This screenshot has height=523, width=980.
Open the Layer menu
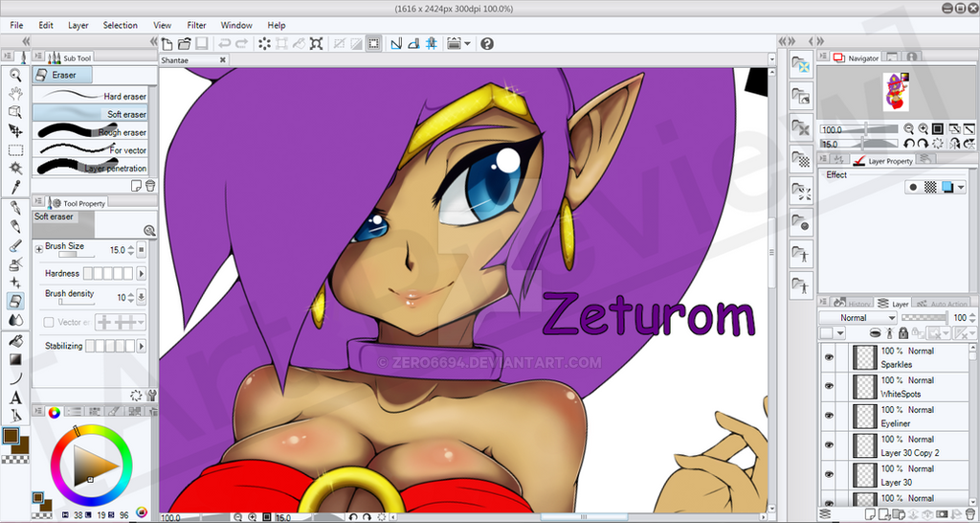click(x=78, y=25)
